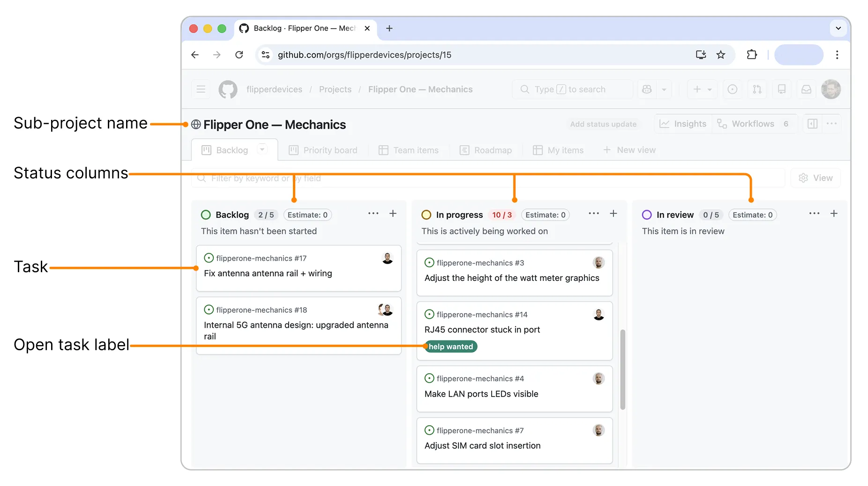Open the Copilot icon in header
The image size is (868, 486).
[647, 89]
